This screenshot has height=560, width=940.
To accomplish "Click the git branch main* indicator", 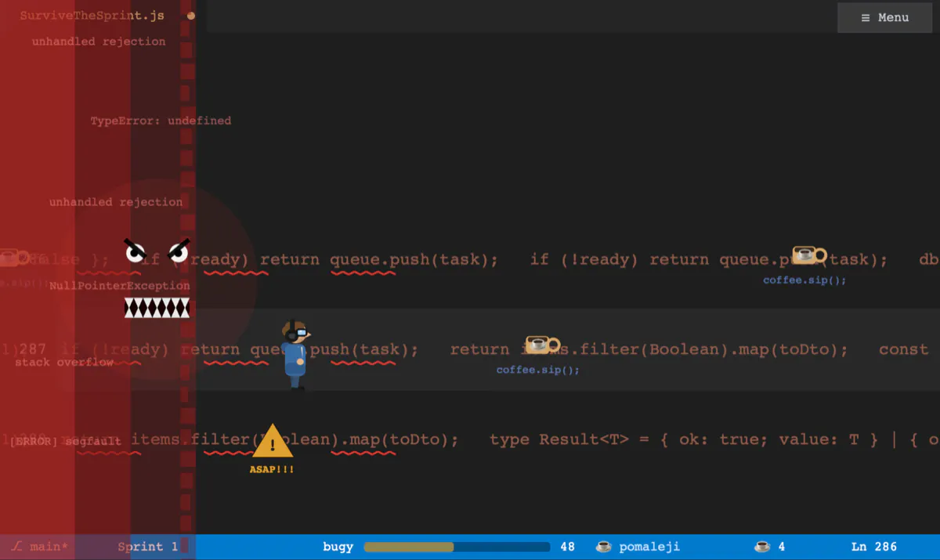I will click(x=40, y=547).
